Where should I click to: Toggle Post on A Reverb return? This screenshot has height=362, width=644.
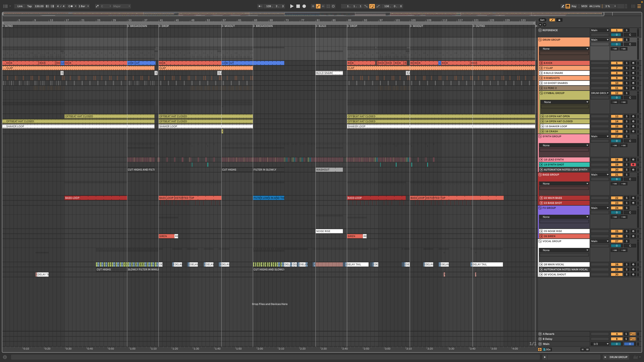tap(633, 334)
